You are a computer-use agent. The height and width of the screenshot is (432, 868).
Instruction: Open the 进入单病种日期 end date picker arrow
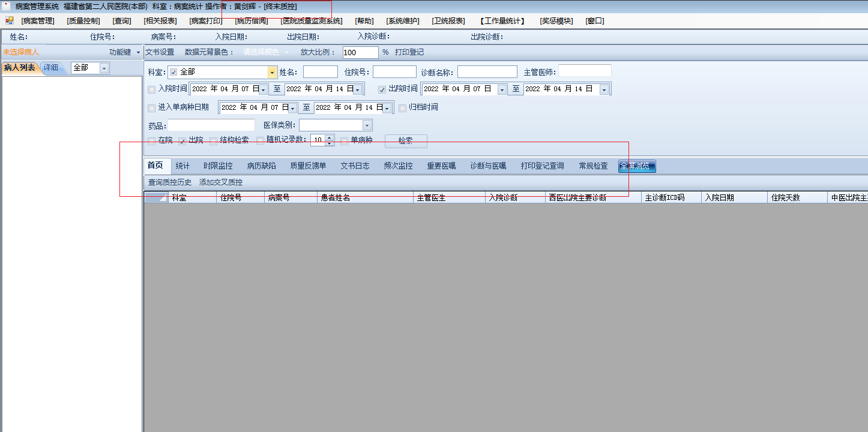pos(387,108)
